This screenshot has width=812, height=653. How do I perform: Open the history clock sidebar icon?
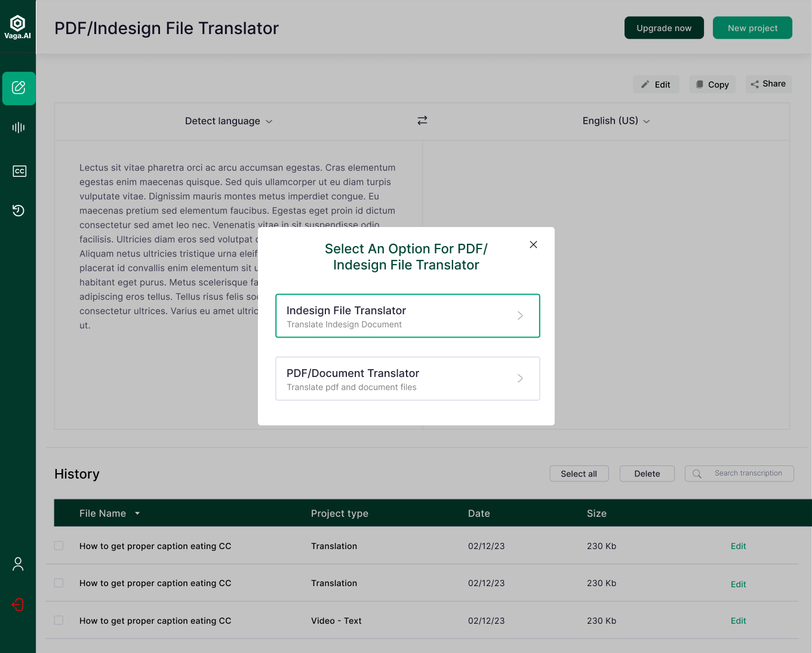[19, 210]
